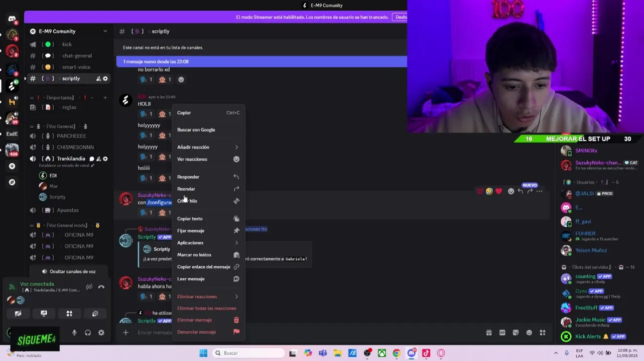This screenshot has width=644, height=361.
Task: Join the PARCHEEEEE voice channel
Action: pos(69,136)
